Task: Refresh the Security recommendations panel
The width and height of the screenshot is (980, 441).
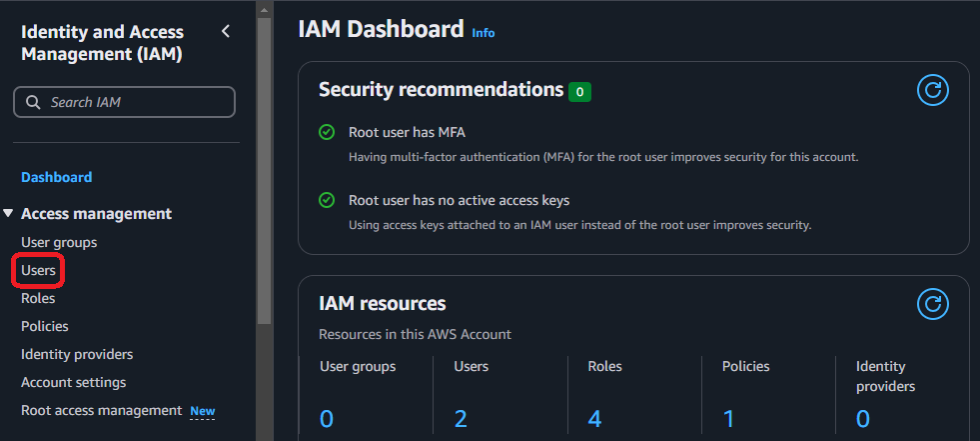Action: pyautogui.click(x=932, y=90)
